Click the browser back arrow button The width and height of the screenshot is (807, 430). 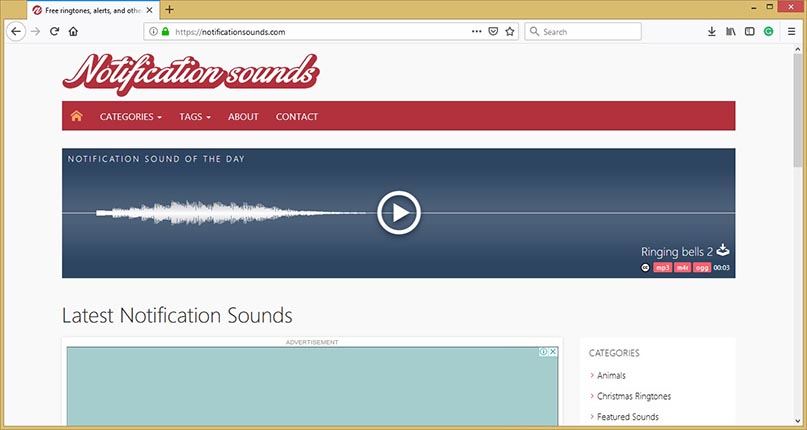click(x=16, y=32)
